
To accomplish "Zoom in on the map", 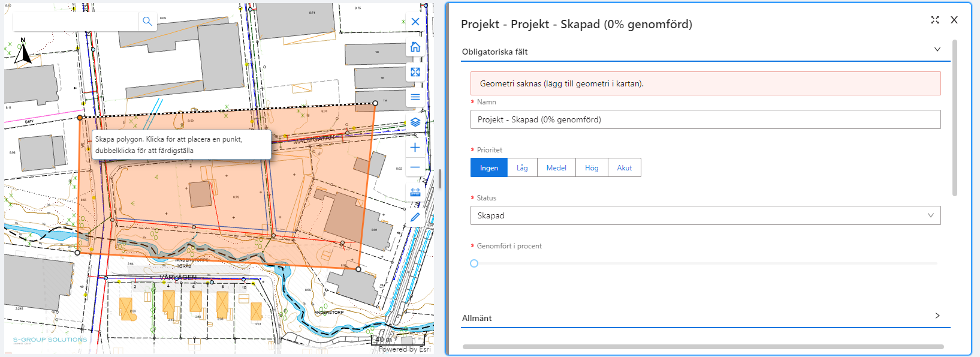I will tap(415, 148).
